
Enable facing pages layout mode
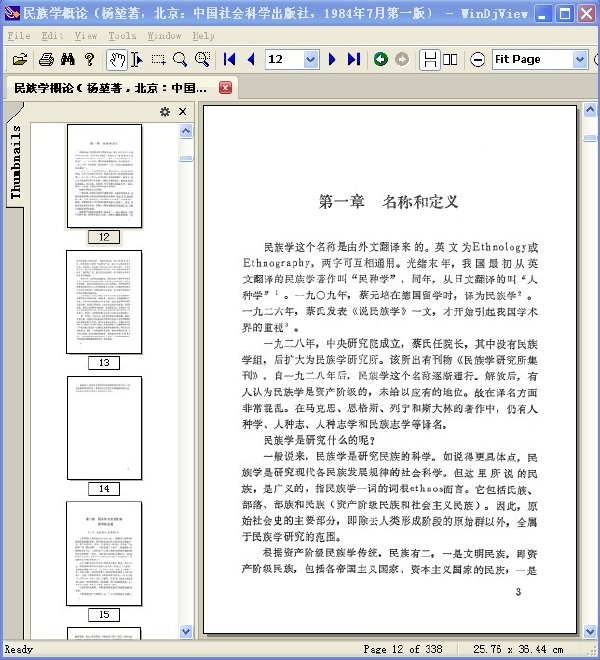click(450, 59)
